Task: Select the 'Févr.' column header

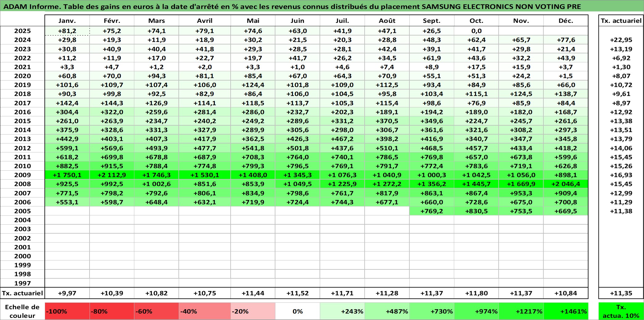Action: 112,21
